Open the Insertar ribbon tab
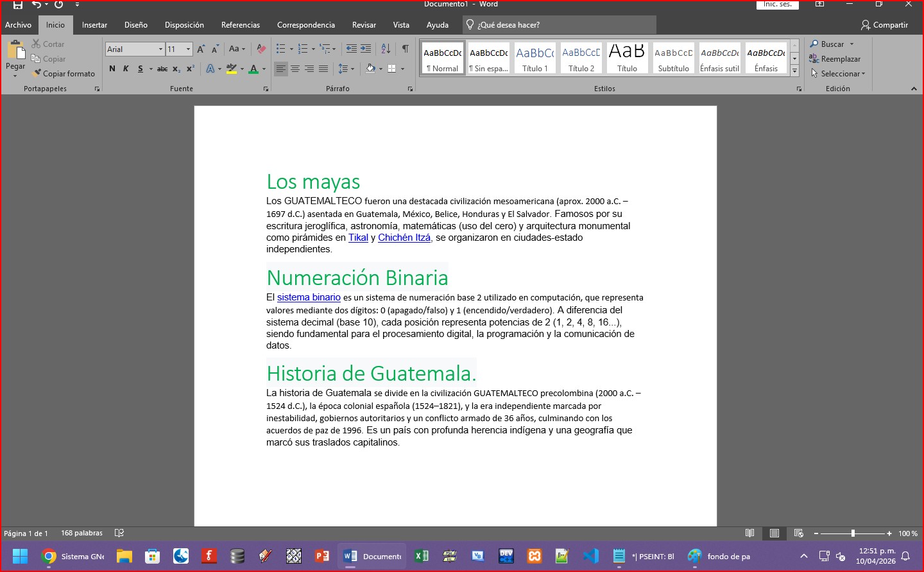This screenshot has height=572, width=924. pyautogui.click(x=94, y=25)
